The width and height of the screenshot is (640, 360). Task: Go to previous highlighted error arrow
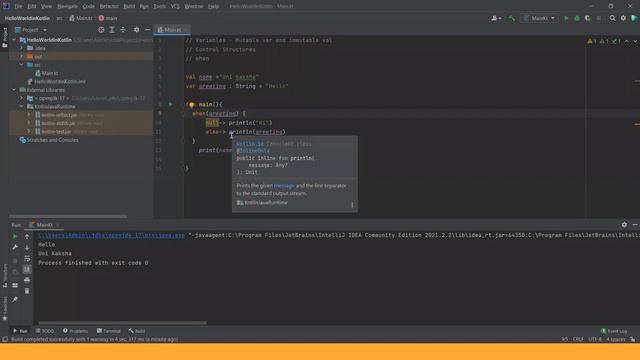(x=627, y=41)
